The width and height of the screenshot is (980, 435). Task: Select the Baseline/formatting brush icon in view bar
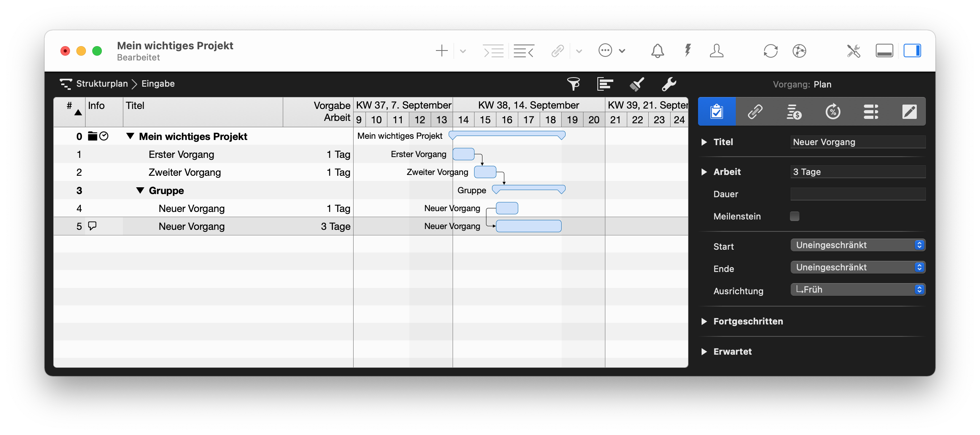[636, 84]
